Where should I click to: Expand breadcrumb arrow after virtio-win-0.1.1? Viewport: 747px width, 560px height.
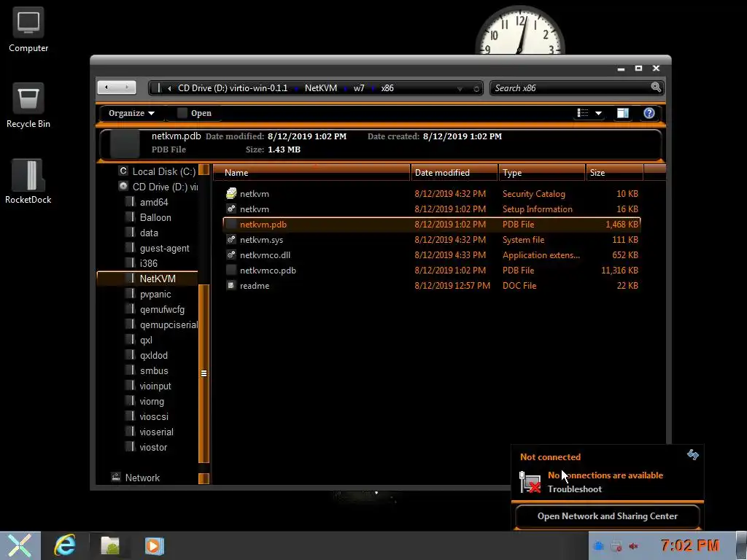(x=296, y=88)
